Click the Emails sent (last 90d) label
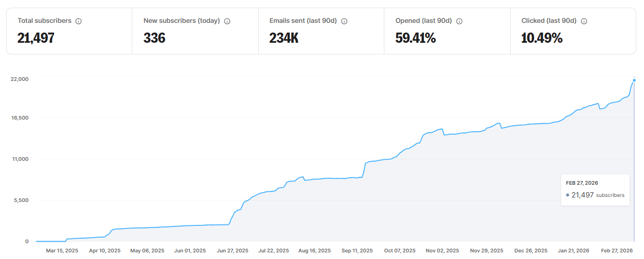 (x=303, y=21)
